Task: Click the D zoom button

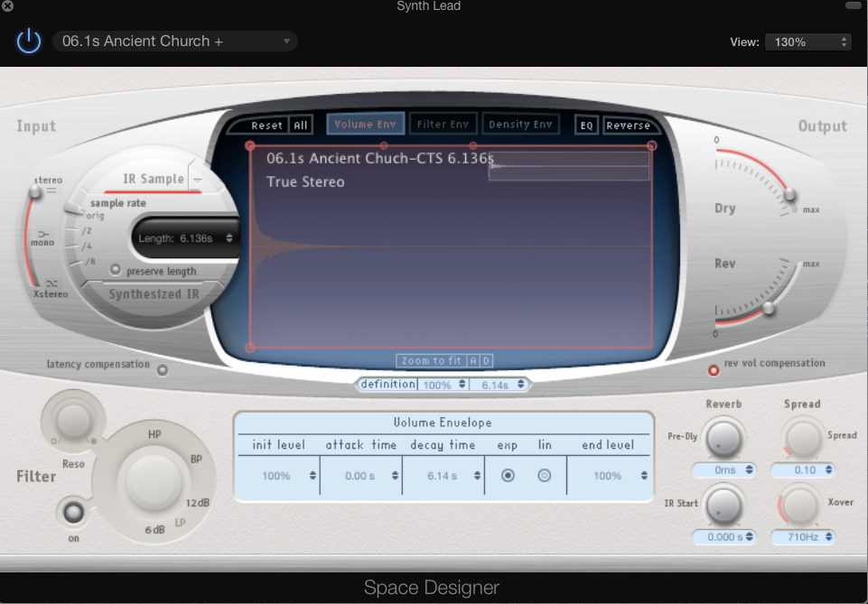Action: pos(486,360)
